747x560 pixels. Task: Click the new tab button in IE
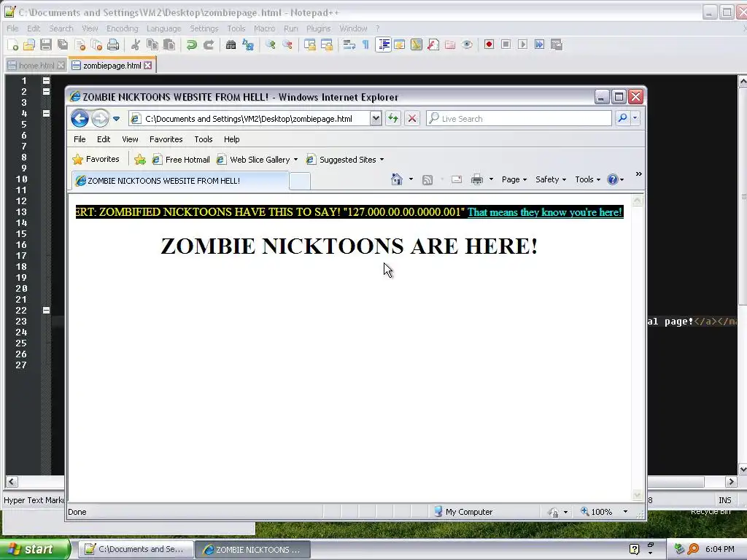(300, 181)
